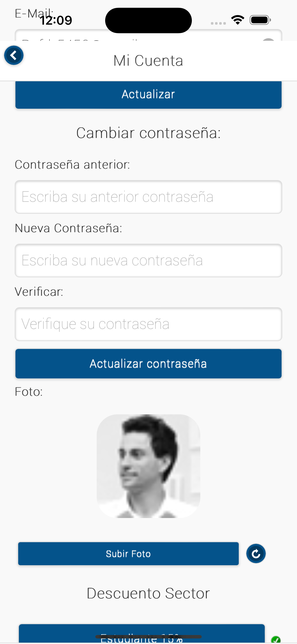Image resolution: width=297 pixels, height=644 pixels.
Task: Tap the Subir Foto button
Action: pos(128,553)
